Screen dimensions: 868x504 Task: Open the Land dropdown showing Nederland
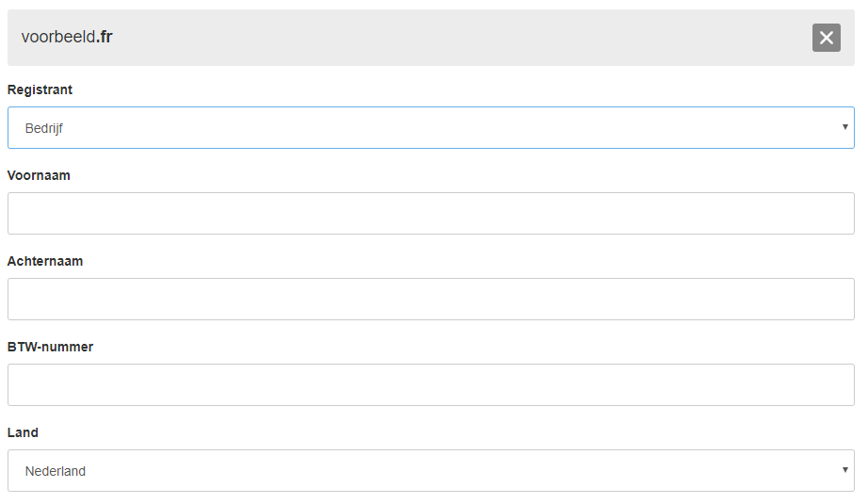tap(430, 471)
